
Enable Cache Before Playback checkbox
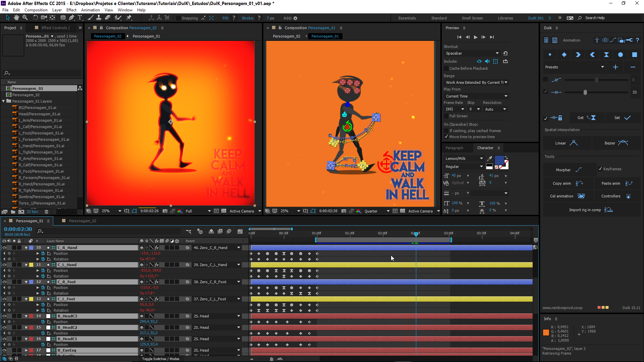pyautogui.click(x=446, y=68)
